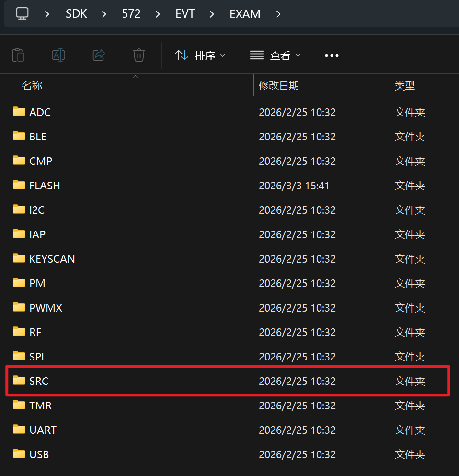This screenshot has width=459, height=476.
Task: Open the 排序 sort dropdown
Action: (200, 56)
